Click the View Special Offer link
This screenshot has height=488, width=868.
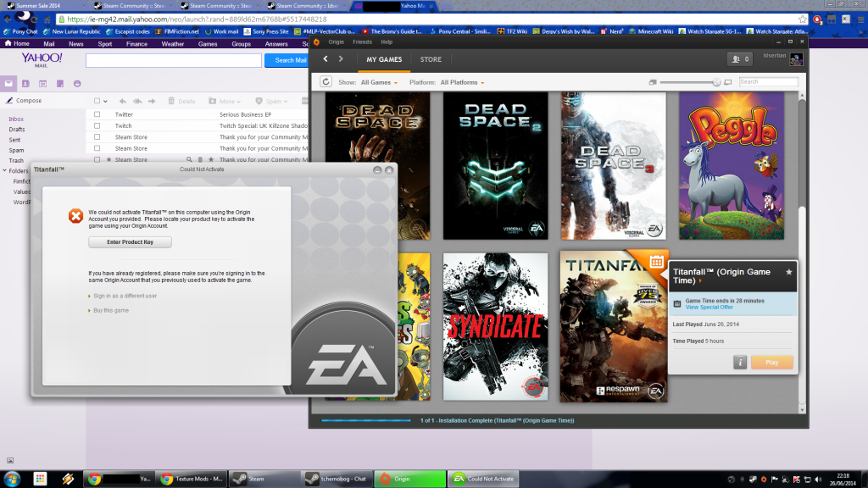point(709,308)
